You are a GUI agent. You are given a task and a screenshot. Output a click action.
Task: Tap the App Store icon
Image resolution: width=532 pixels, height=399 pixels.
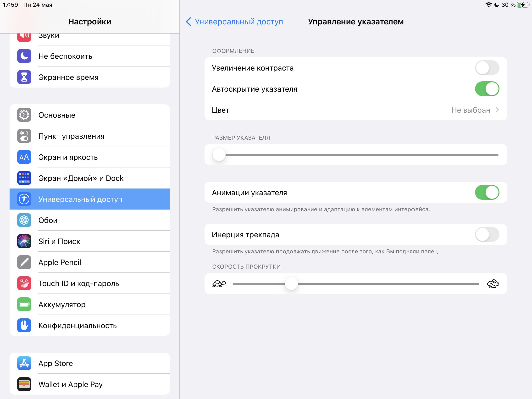coord(24,363)
